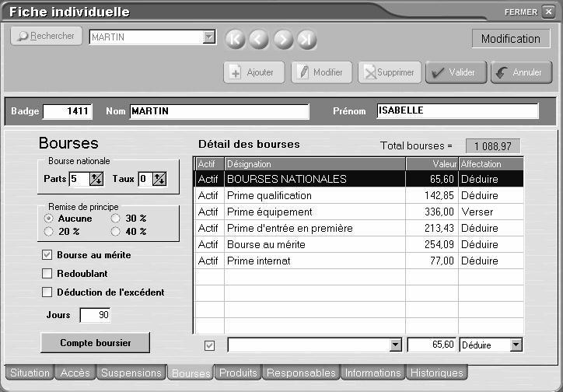The image size is (563, 392).
Task: Switch to the Accès tab
Action: (75, 373)
